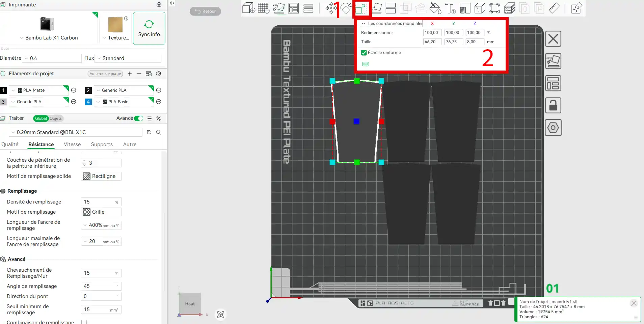Check the Combinaison de remplissage checkbox
Image resolution: width=644 pixels, height=324 pixels.
click(84, 322)
